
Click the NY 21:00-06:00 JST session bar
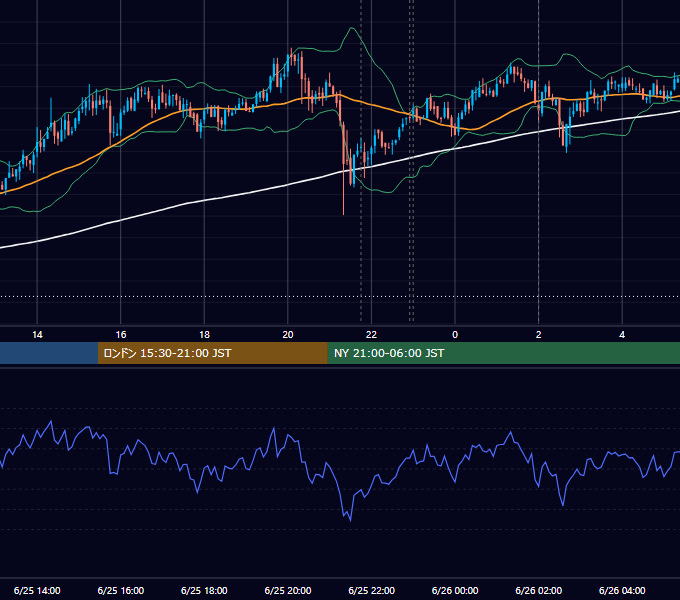(x=503, y=353)
